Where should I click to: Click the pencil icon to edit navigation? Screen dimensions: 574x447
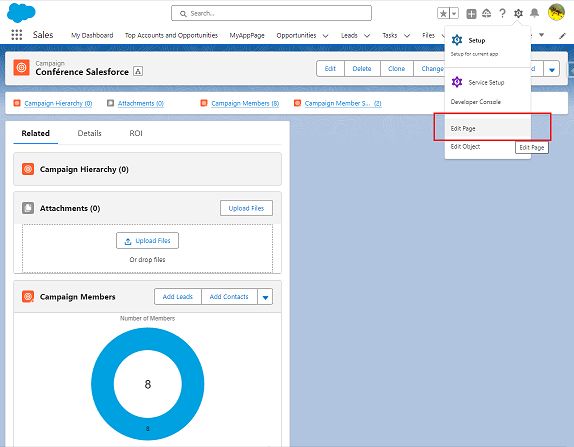[x=562, y=36]
